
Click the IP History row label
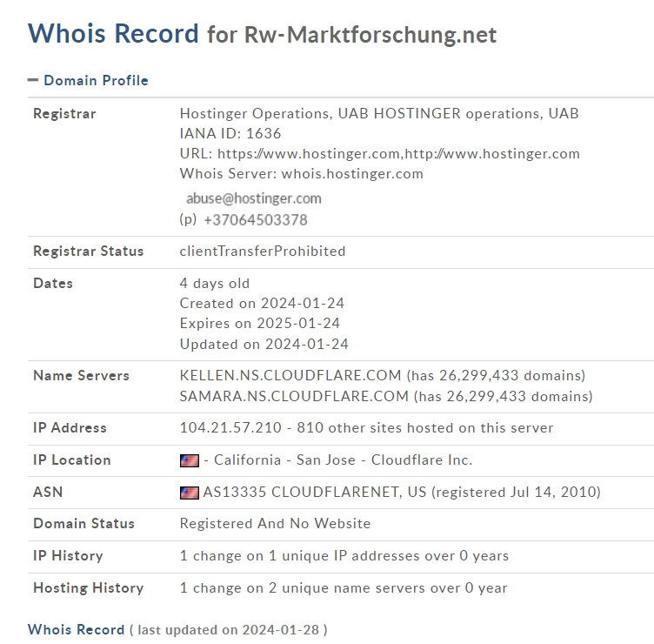68,556
